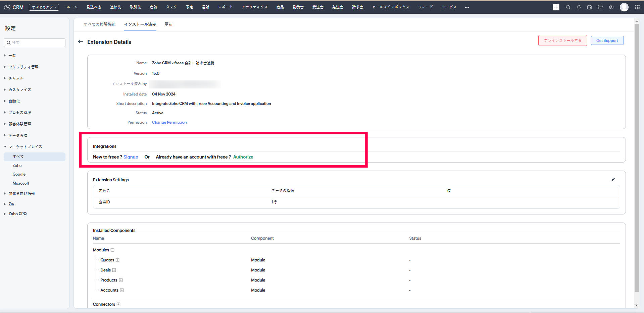
Task: Open the user profile avatar
Action: pyautogui.click(x=624, y=7)
